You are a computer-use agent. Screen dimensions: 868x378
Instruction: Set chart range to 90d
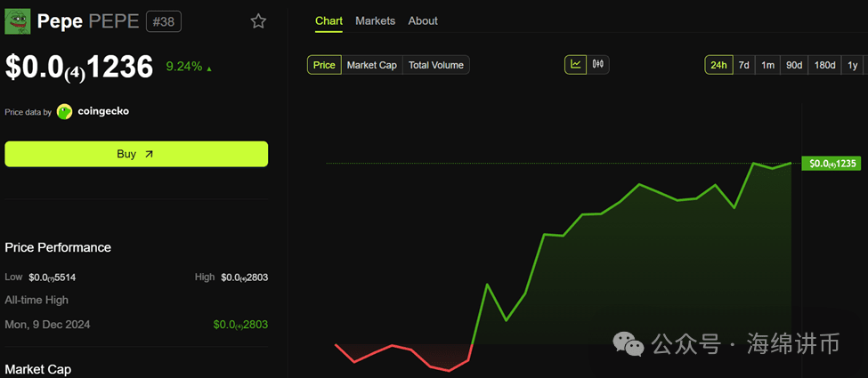[x=794, y=65]
